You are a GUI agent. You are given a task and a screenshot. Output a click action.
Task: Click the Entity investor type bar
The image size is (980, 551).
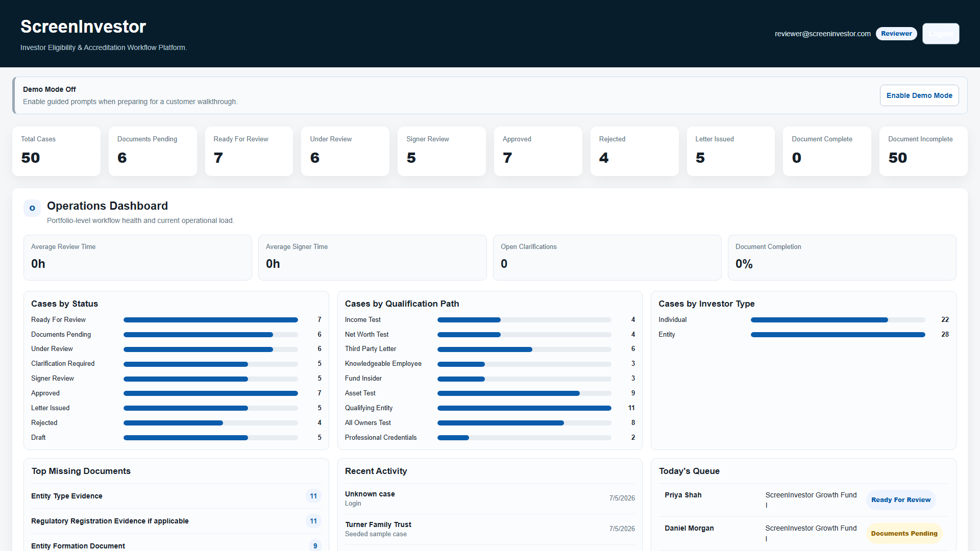point(838,335)
